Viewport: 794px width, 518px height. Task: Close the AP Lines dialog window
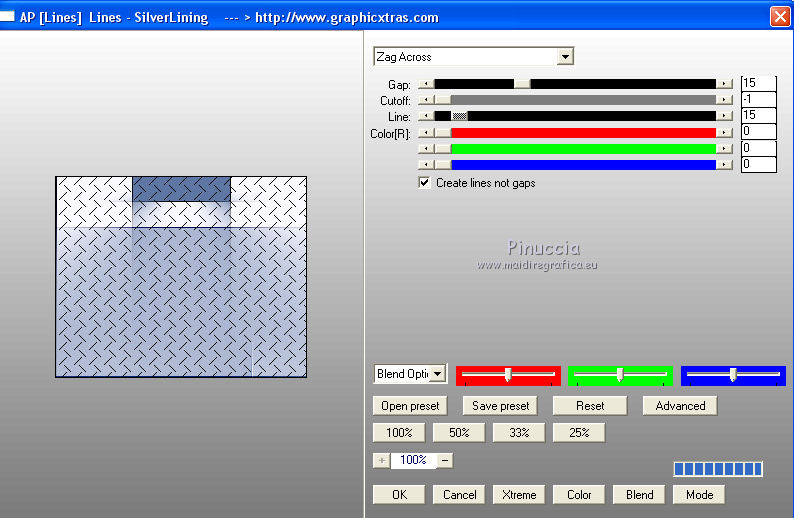(780, 17)
